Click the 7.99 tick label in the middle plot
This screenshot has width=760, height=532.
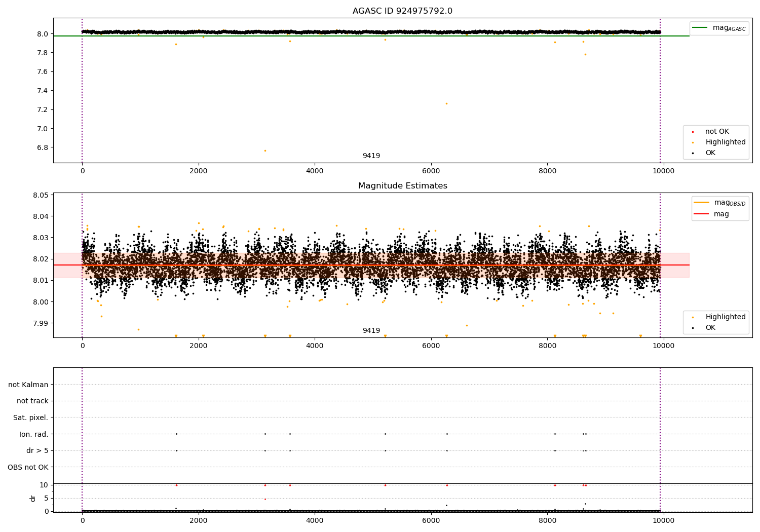click(x=41, y=323)
